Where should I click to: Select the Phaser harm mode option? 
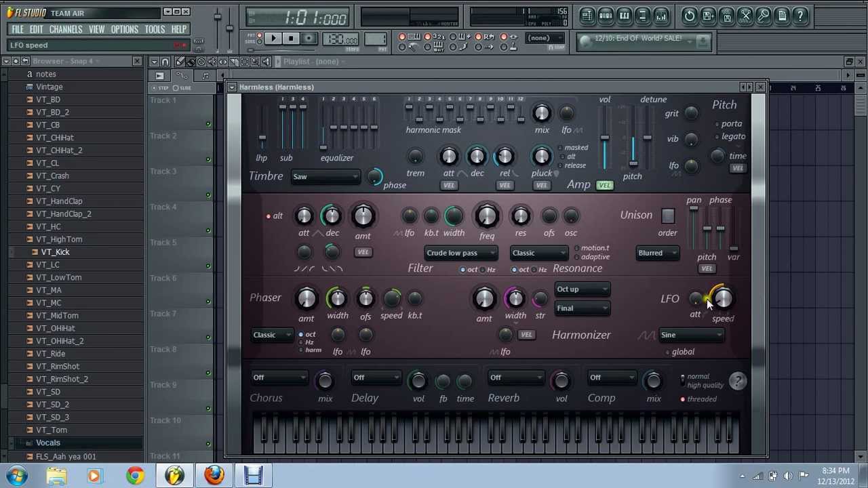pos(301,350)
